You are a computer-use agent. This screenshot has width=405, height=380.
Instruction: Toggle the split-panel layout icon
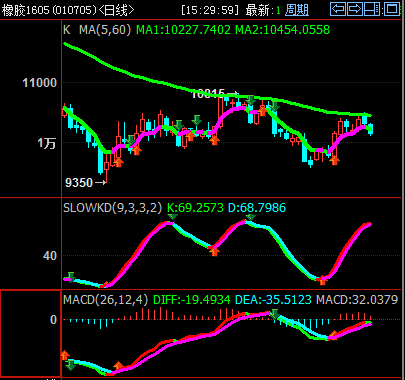372,9
